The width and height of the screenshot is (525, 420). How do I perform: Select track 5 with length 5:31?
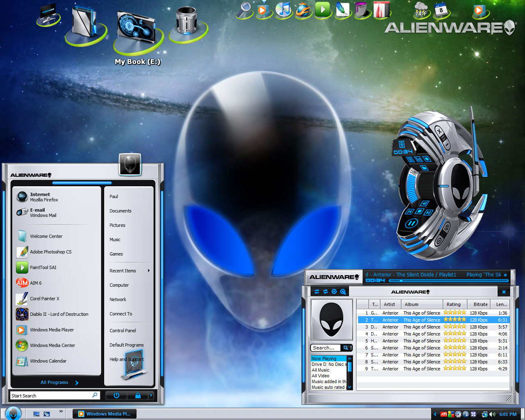click(433, 341)
